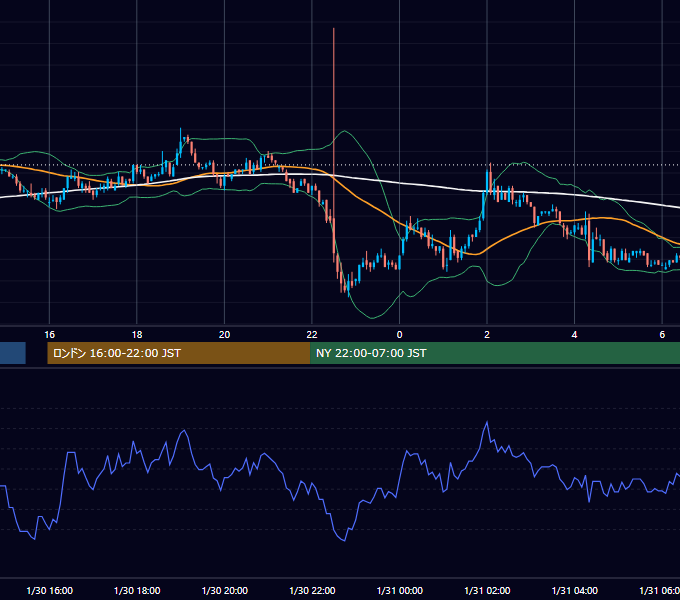The image size is (680, 600).
Task: Click the tall red spike candle after 22:00
Action: pos(333,145)
